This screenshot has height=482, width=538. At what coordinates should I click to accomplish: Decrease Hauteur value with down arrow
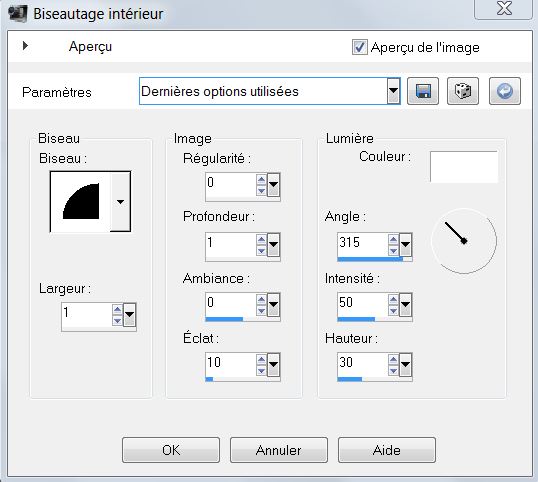(x=394, y=371)
